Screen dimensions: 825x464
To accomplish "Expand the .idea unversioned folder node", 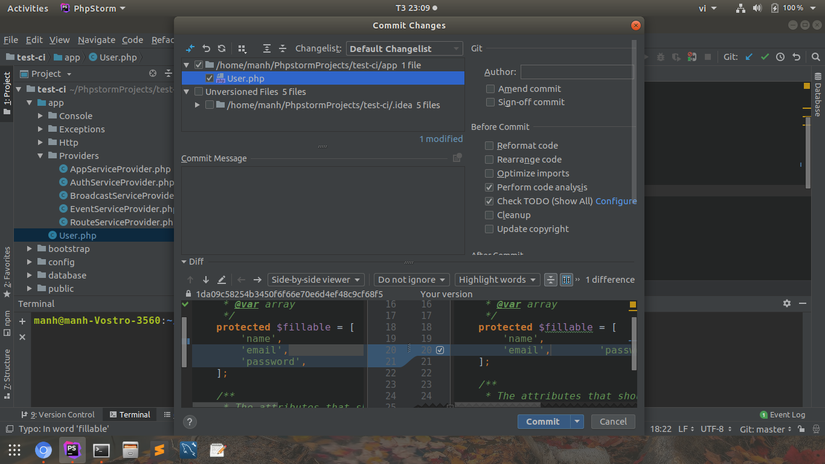I will pyautogui.click(x=197, y=105).
